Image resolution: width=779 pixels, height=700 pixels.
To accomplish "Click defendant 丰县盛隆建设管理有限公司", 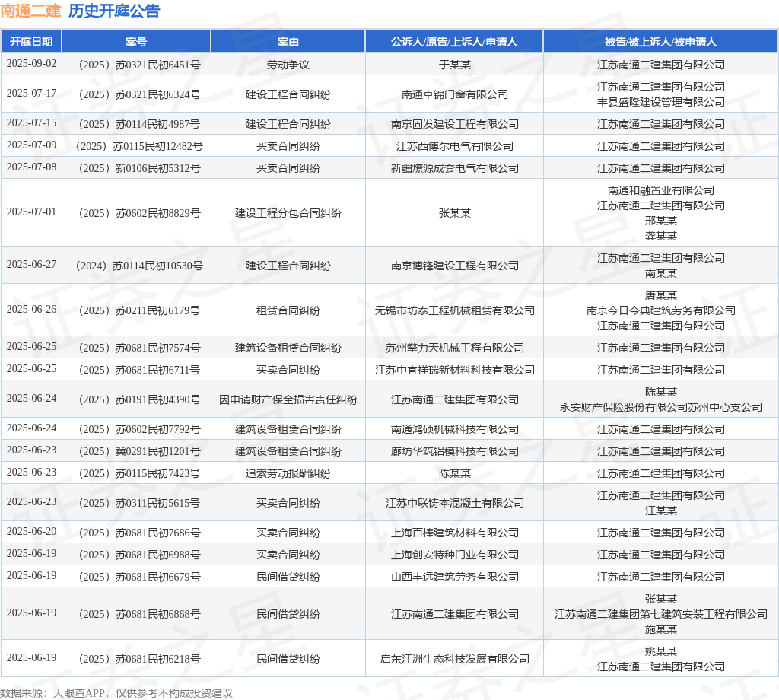I will [x=661, y=102].
